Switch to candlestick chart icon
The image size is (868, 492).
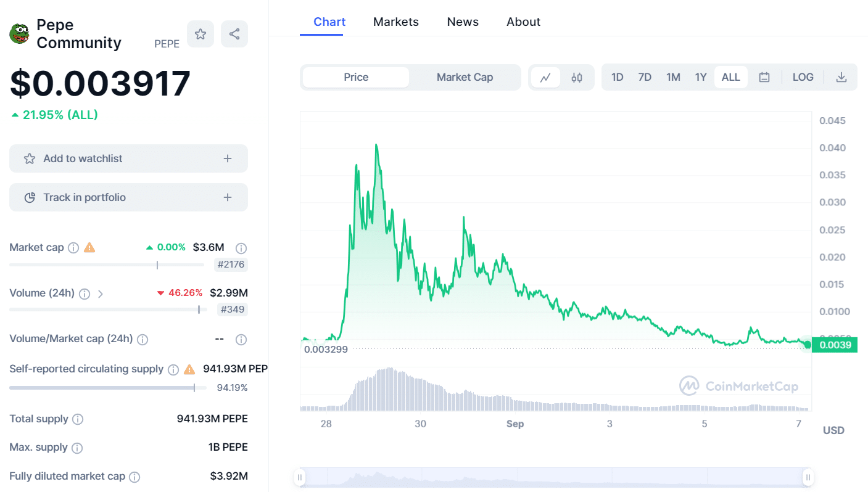[x=577, y=77]
